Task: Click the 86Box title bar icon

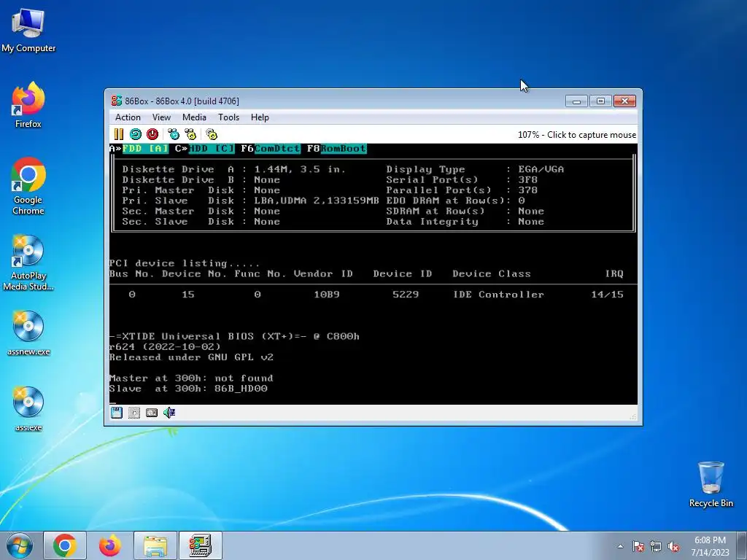Action: [x=116, y=101]
